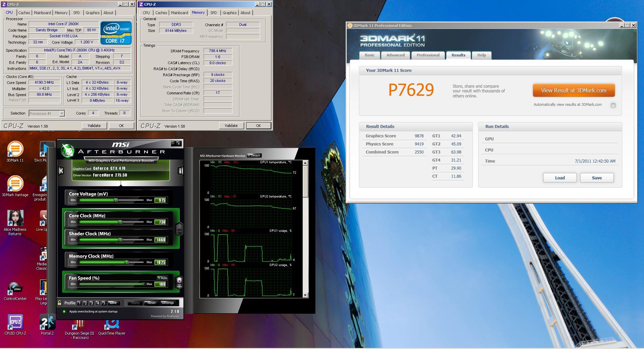Click Validate in the left CPU-Z window
Image resolution: width=644 pixels, height=349 pixels.
94,126
